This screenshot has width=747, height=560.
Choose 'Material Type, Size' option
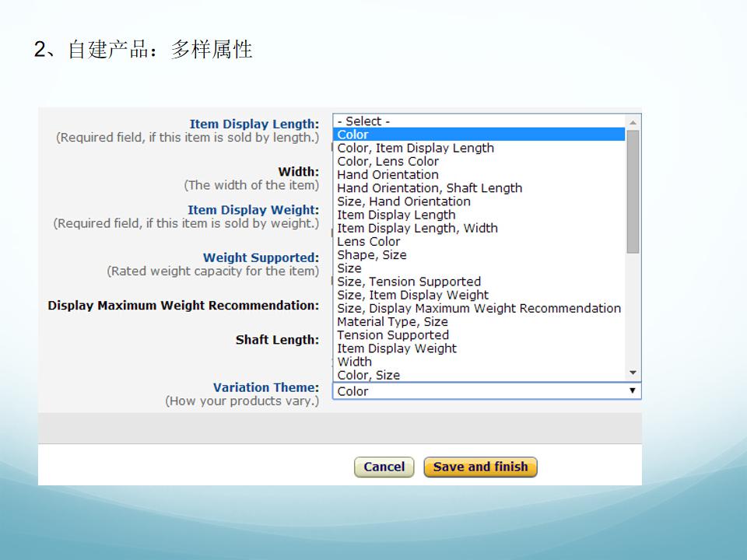pyautogui.click(x=479, y=321)
